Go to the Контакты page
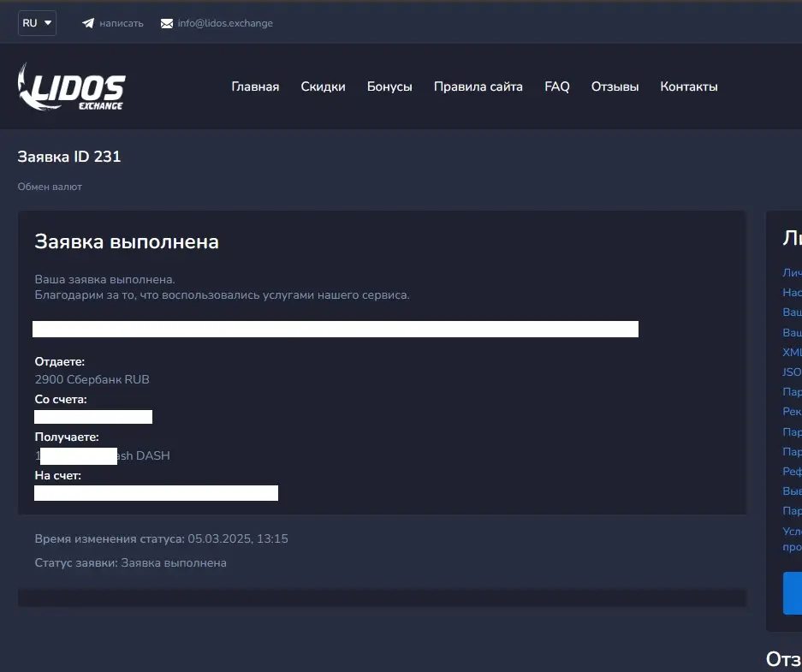This screenshot has height=672, width=802. [688, 86]
